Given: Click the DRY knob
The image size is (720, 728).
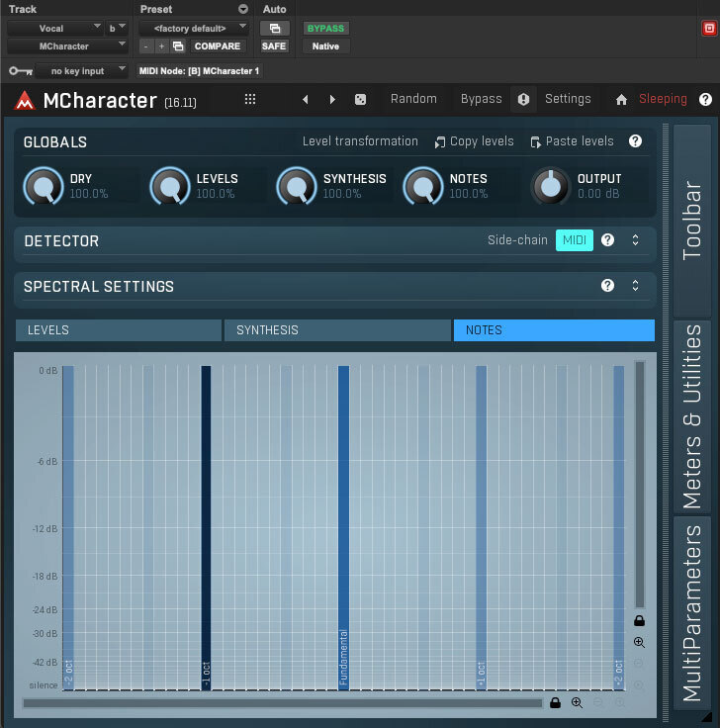Looking at the screenshot, I should click(x=44, y=187).
